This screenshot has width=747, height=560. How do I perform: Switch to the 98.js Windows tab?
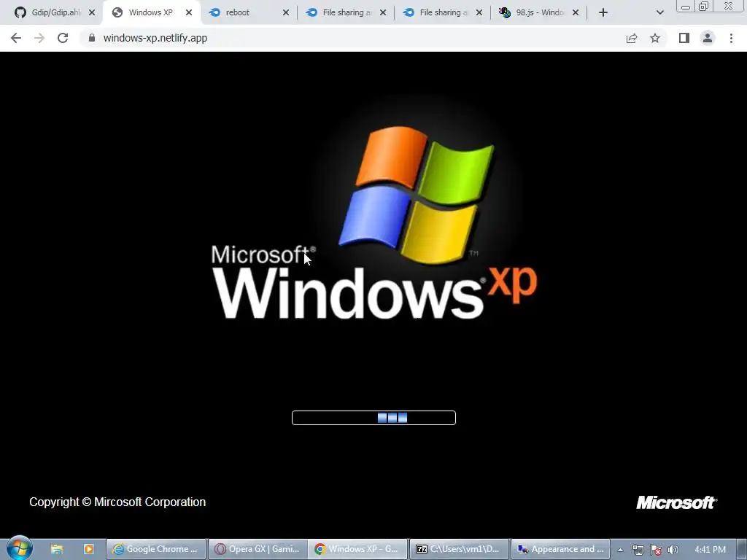click(x=540, y=12)
